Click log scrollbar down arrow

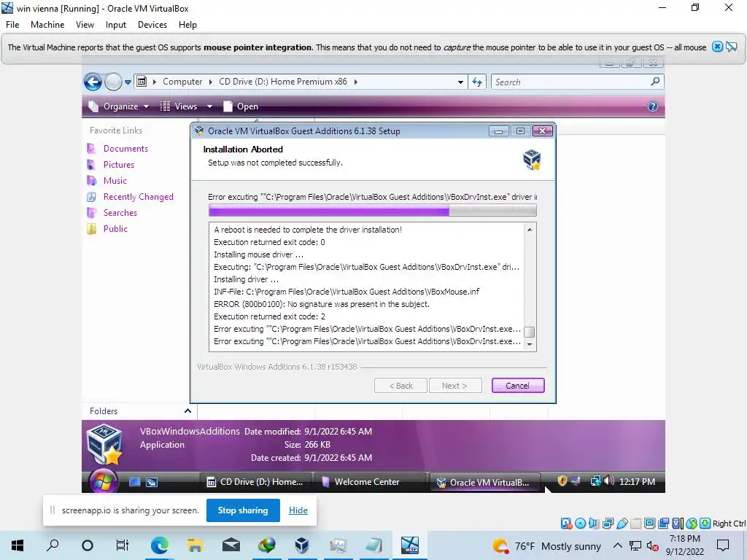pos(530,344)
